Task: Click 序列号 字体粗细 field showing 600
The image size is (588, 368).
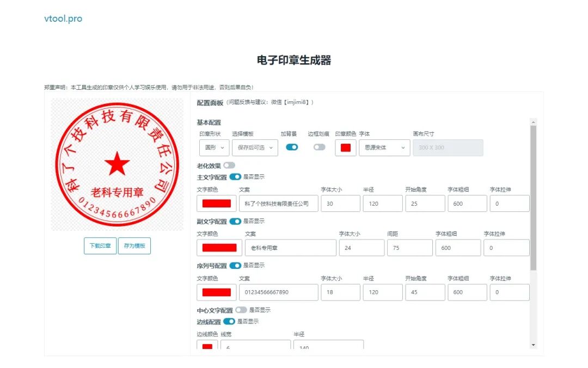Action: click(467, 292)
